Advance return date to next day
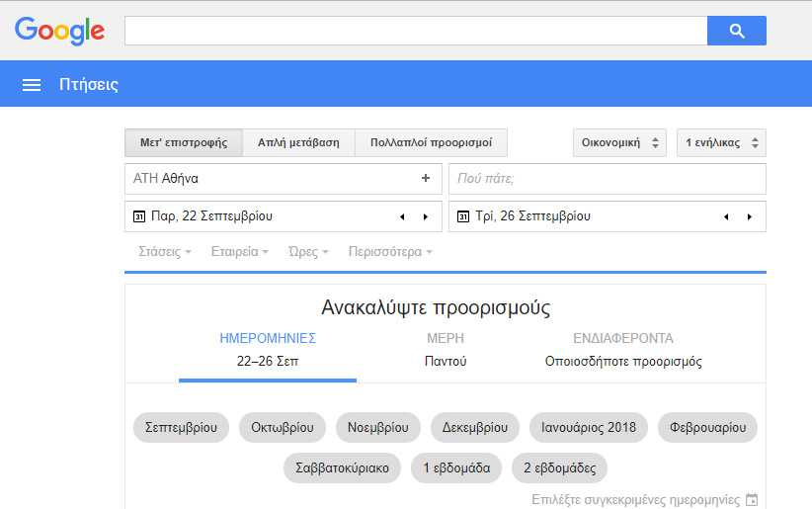The image size is (812, 509). pos(750,216)
